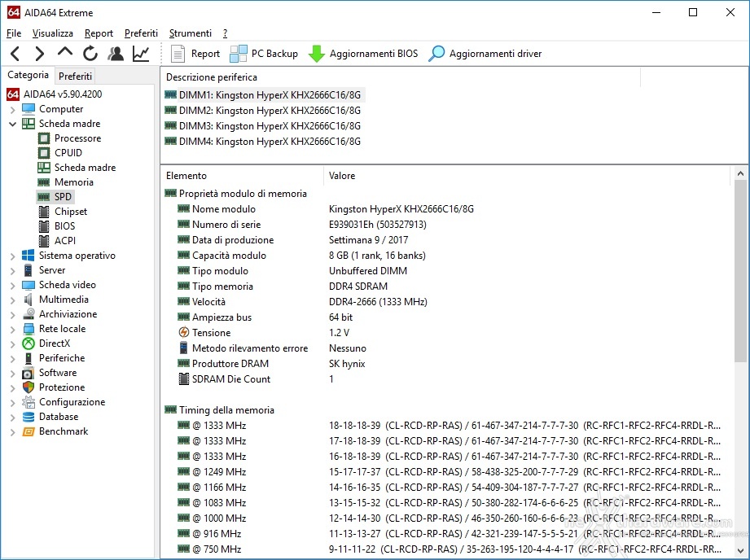The height and width of the screenshot is (560, 750).
Task: Click the DirectX Xbox icon
Action: pyautogui.click(x=29, y=343)
